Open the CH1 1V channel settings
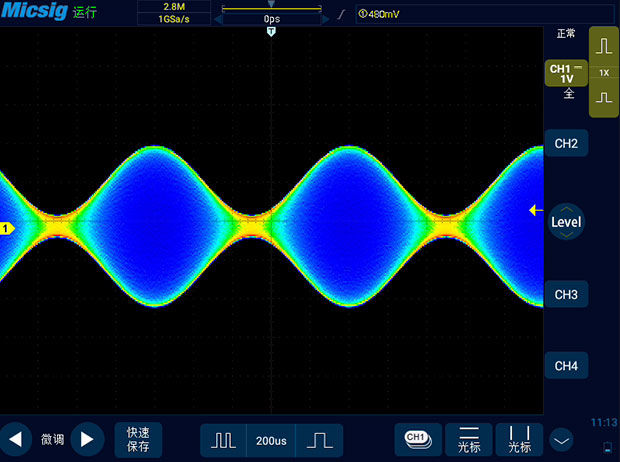The height and width of the screenshot is (462, 620). click(x=566, y=73)
